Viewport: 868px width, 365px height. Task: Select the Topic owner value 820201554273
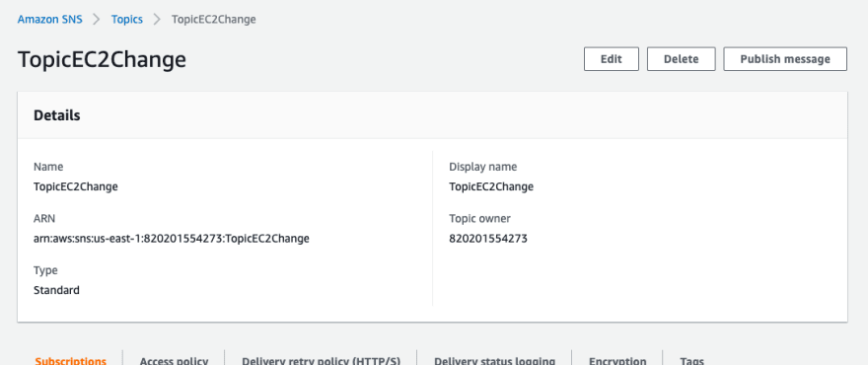click(x=487, y=239)
